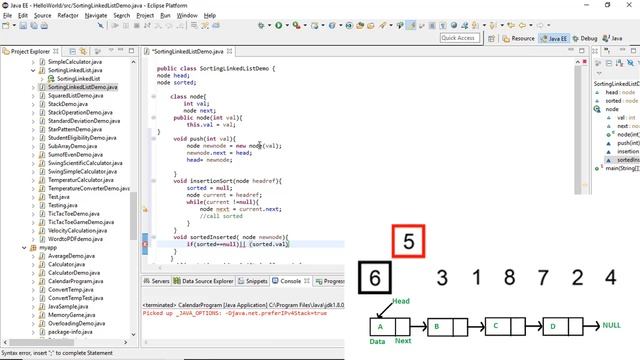Click the Save All toolbar icon
The width and height of the screenshot is (640, 360).
(x=34, y=26)
